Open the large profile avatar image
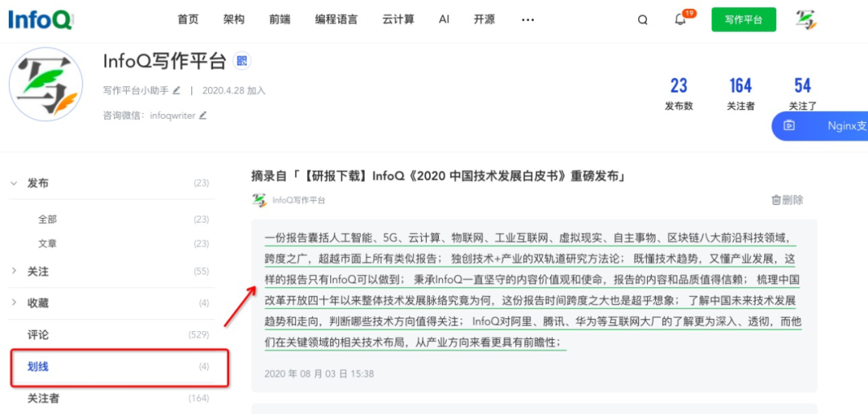The image size is (868, 414). pos(46,84)
